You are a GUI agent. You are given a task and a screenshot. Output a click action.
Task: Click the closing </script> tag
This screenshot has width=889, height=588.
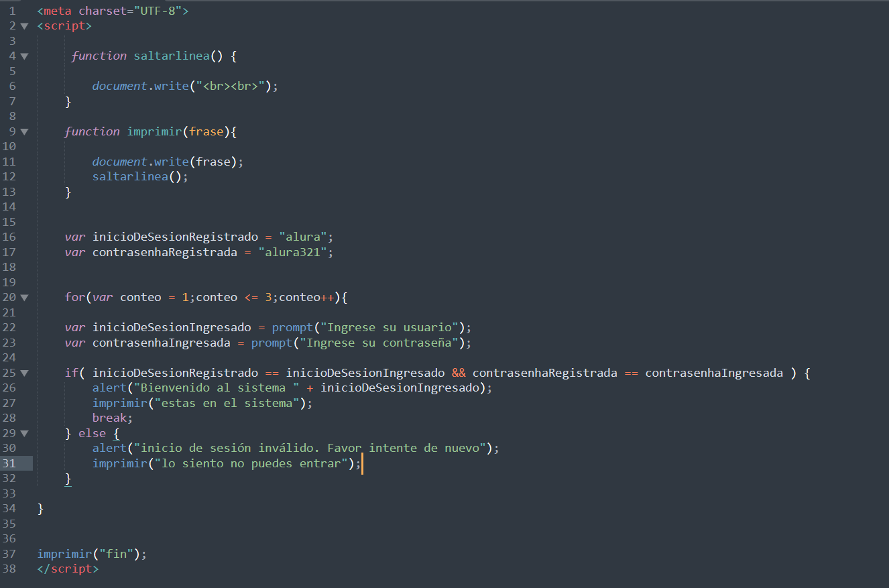click(x=68, y=569)
